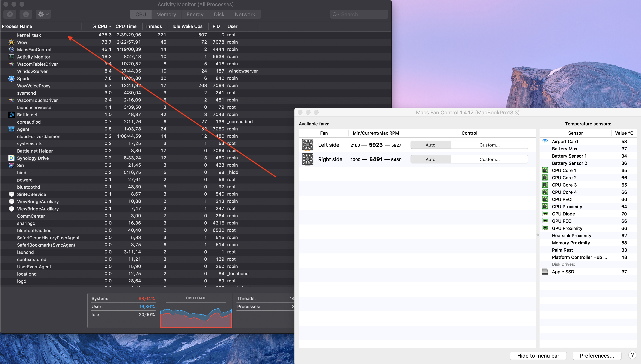Click the ViewBridgeAuxiliary icon owned by robin

pos(11,202)
